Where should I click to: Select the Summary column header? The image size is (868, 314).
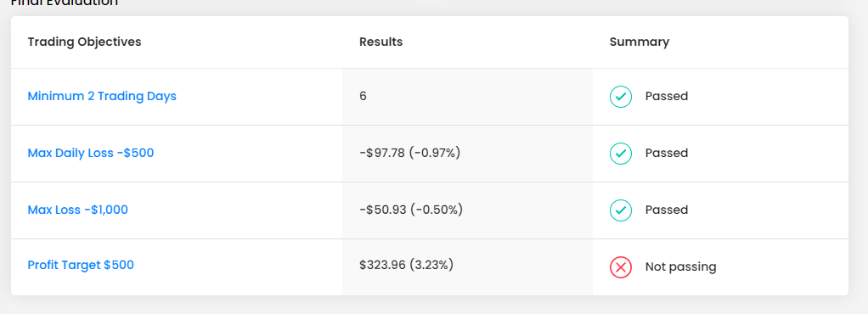(x=640, y=42)
